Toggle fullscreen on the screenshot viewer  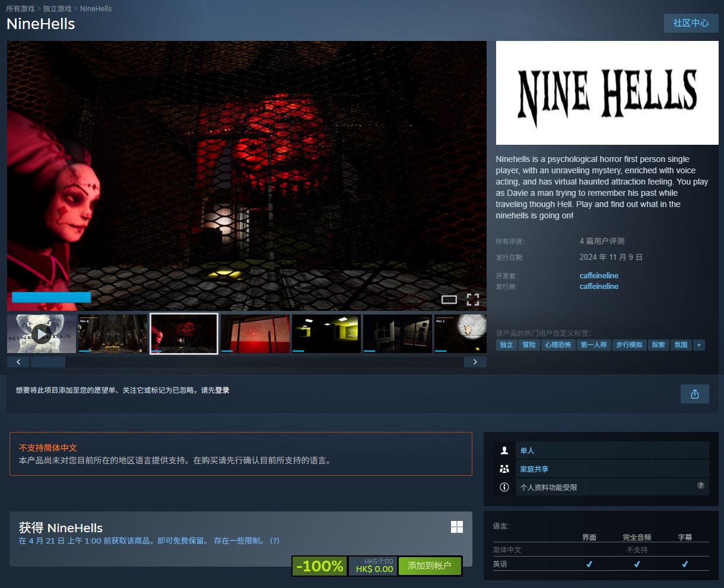point(472,300)
